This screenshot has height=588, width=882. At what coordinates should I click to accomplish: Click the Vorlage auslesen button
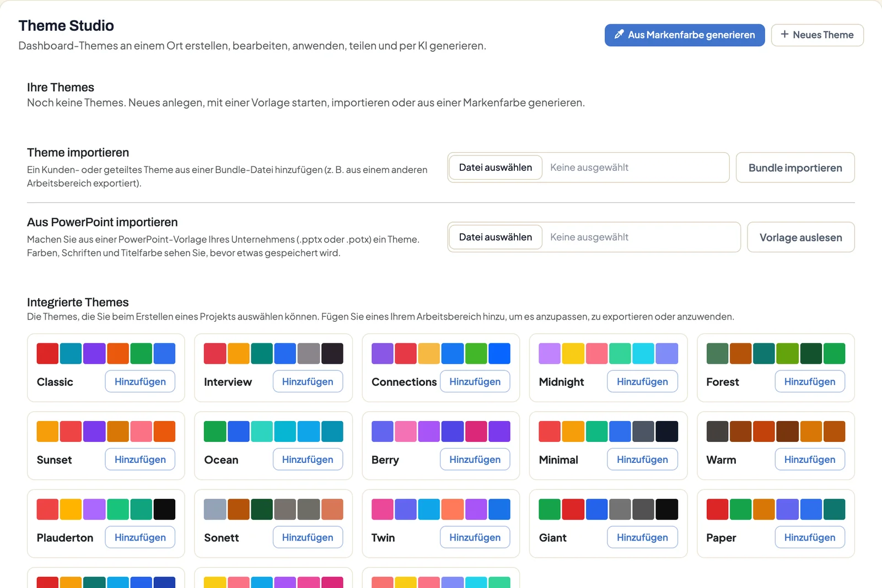coord(800,237)
